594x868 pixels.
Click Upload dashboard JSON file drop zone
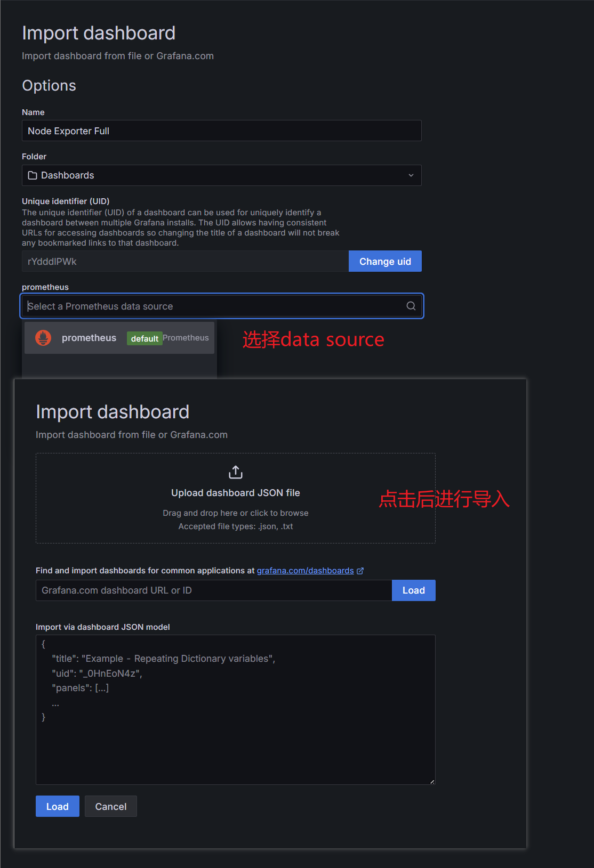click(236, 498)
